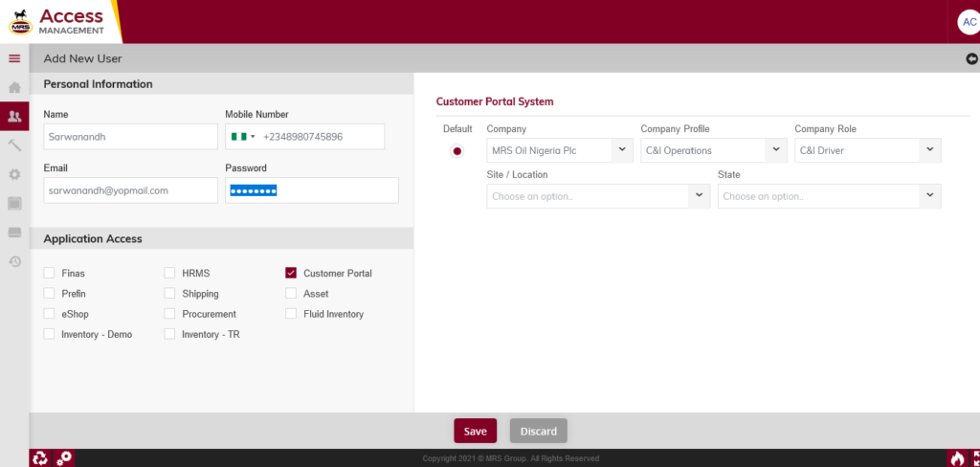Open the AC user avatar menu
Image resolution: width=980 pixels, height=467 pixels.
tap(969, 22)
